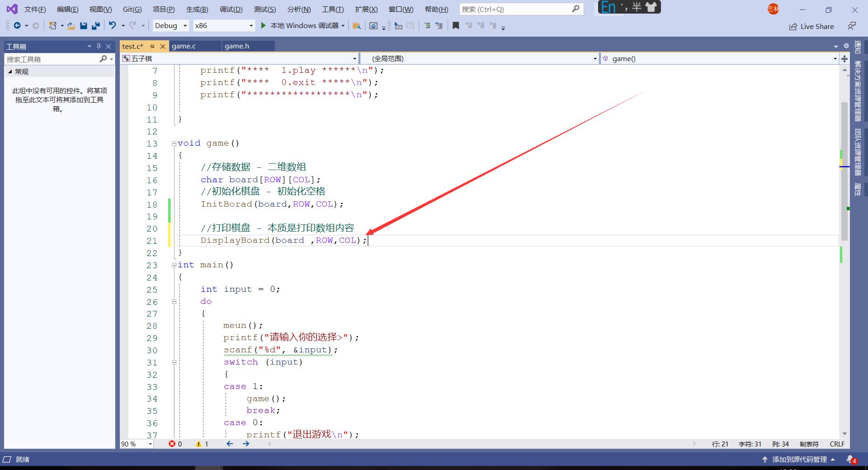Collapse the int main() function block
Viewport: 868px width, 470px height.
tap(174, 265)
